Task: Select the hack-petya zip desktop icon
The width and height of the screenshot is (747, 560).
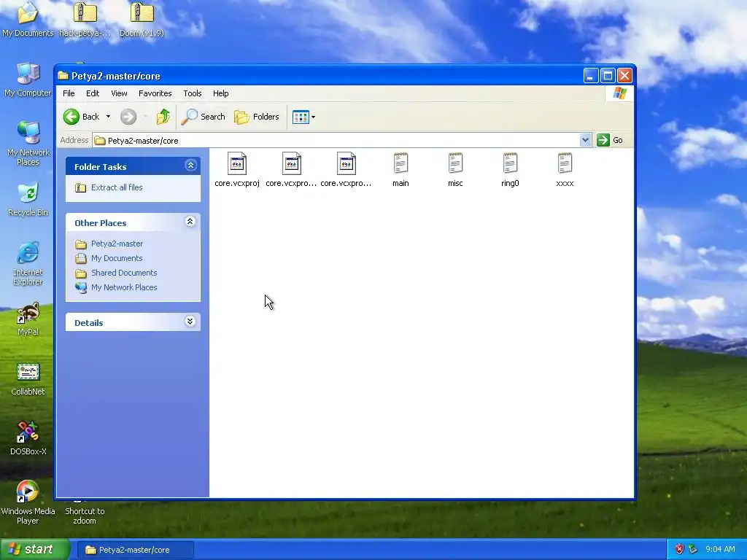Action: click(85, 19)
